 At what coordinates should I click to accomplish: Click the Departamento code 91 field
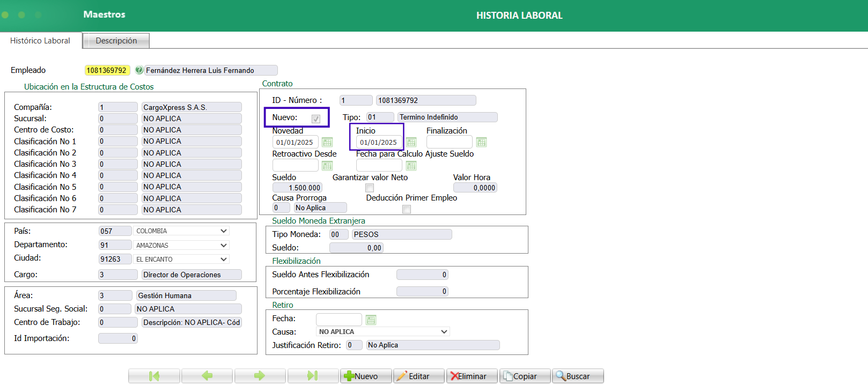tap(115, 245)
